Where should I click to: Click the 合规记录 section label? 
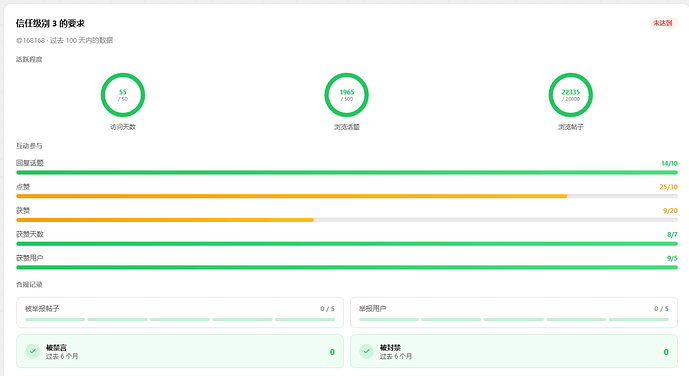(29, 285)
